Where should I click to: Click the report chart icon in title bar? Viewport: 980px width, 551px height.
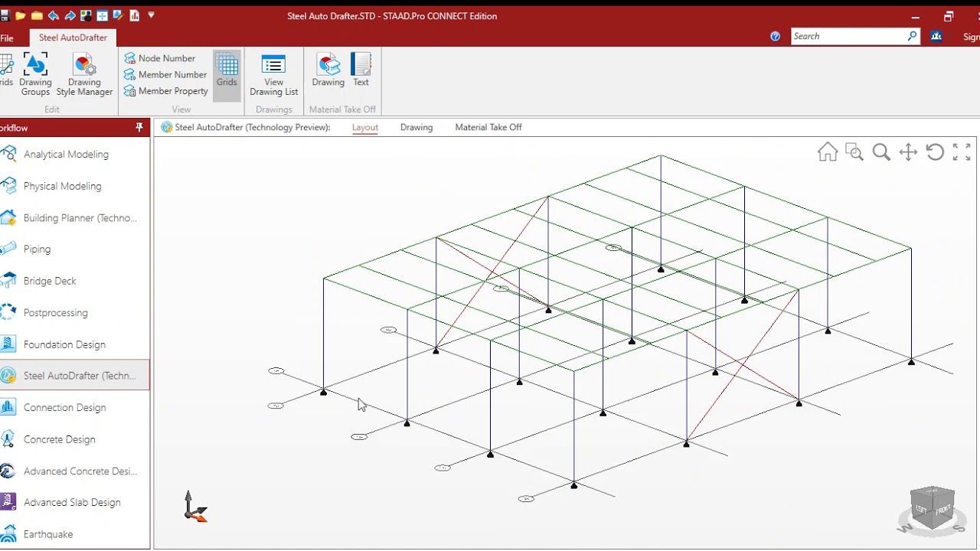pyautogui.click(x=134, y=15)
